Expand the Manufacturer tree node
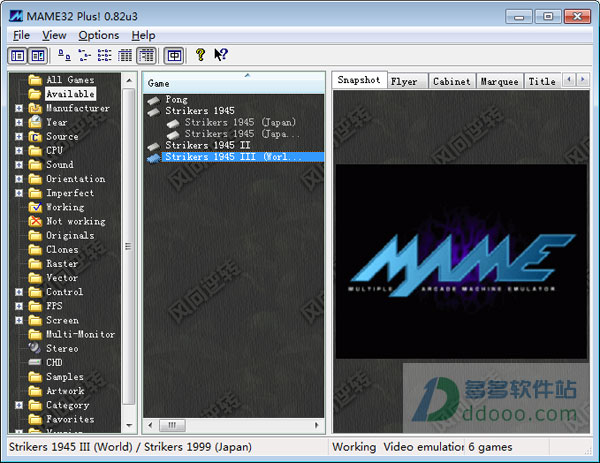Image resolution: width=600 pixels, height=463 pixels. [x=19, y=108]
